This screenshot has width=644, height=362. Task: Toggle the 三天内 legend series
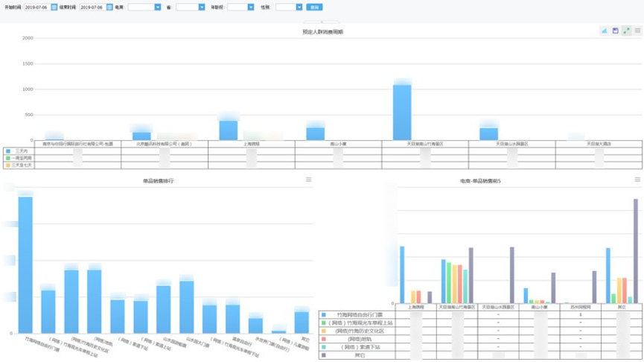click(17, 151)
